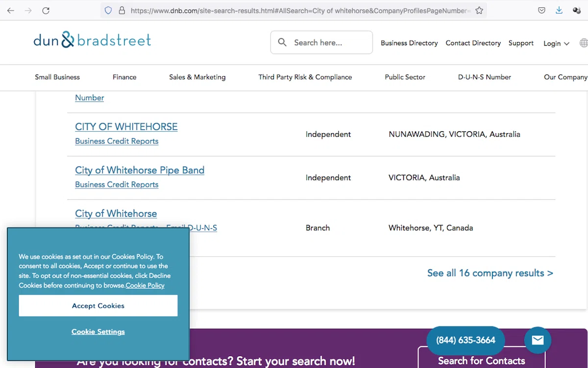The width and height of the screenshot is (588, 368).
Task: Open the Our Company menu
Action: click(565, 77)
